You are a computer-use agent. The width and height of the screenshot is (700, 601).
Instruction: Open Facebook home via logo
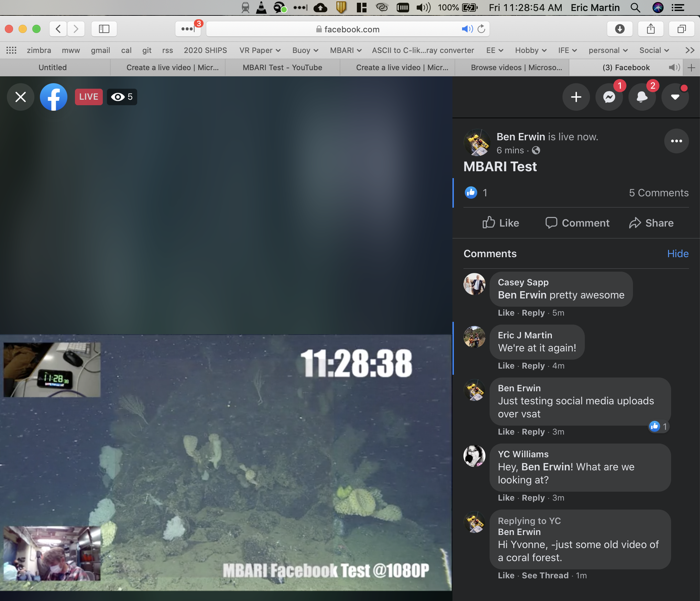(54, 97)
